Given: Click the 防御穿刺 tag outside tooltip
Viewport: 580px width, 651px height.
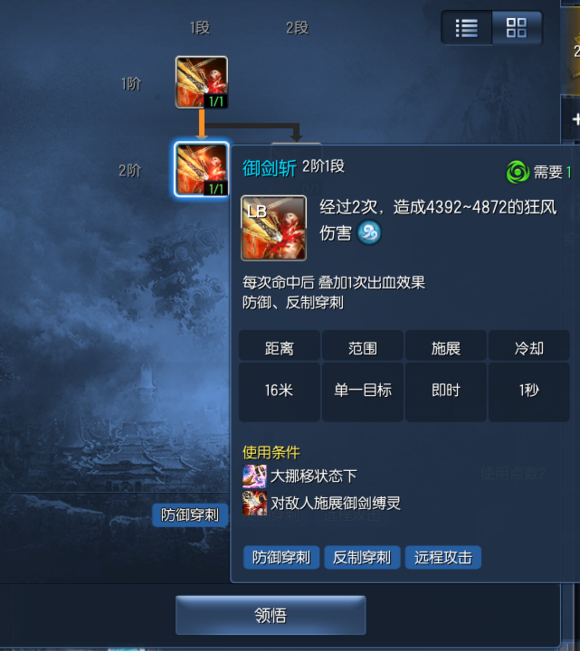Looking at the screenshot, I should [190, 515].
